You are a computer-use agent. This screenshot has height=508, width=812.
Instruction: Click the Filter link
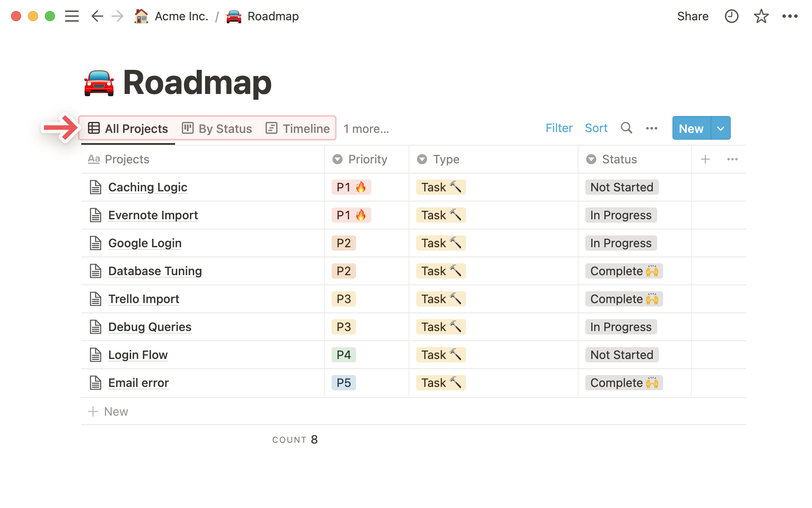click(x=559, y=128)
